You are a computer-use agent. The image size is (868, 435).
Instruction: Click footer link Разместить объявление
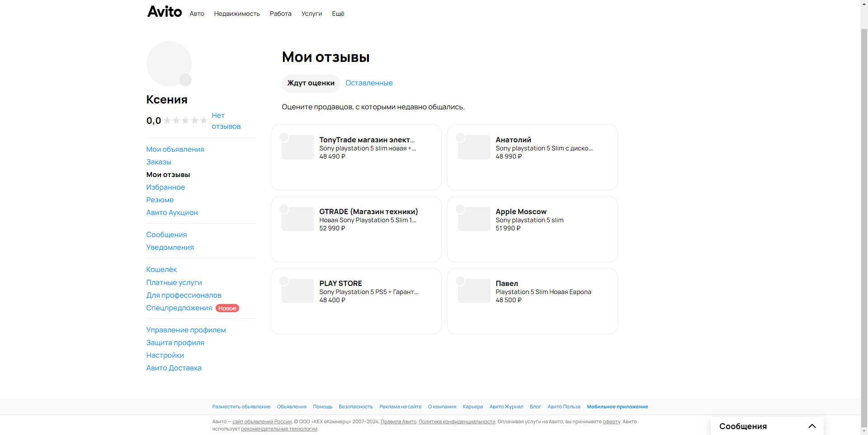(241, 407)
